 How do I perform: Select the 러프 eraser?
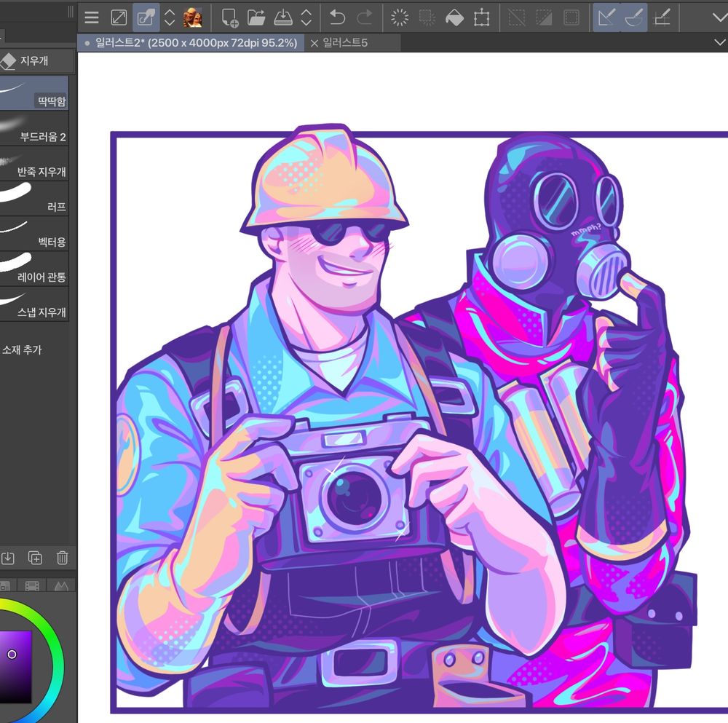(x=34, y=198)
